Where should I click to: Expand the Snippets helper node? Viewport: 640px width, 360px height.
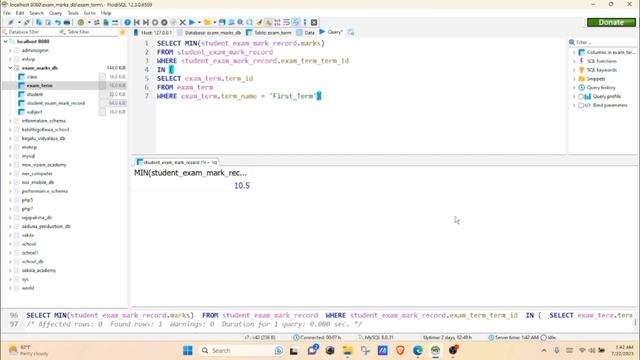pyautogui.click(x=574, y=79)
